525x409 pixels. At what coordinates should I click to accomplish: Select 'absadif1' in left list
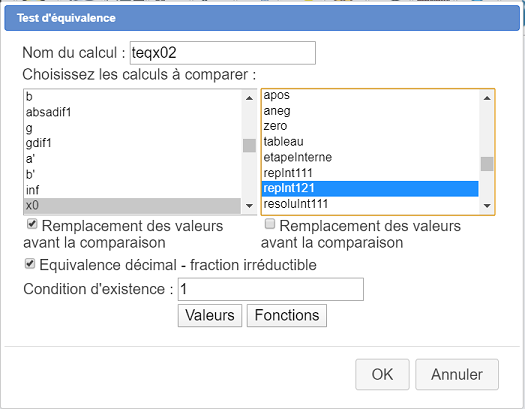point(133,112)
